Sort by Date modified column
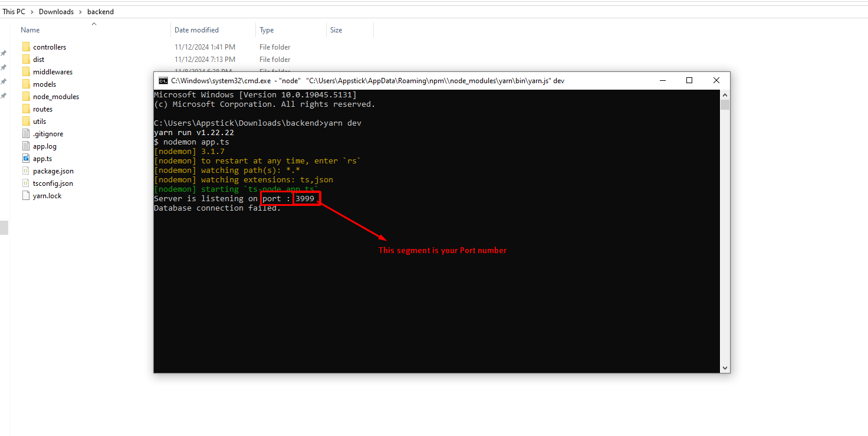868x436 pixels. pos(196,30)
